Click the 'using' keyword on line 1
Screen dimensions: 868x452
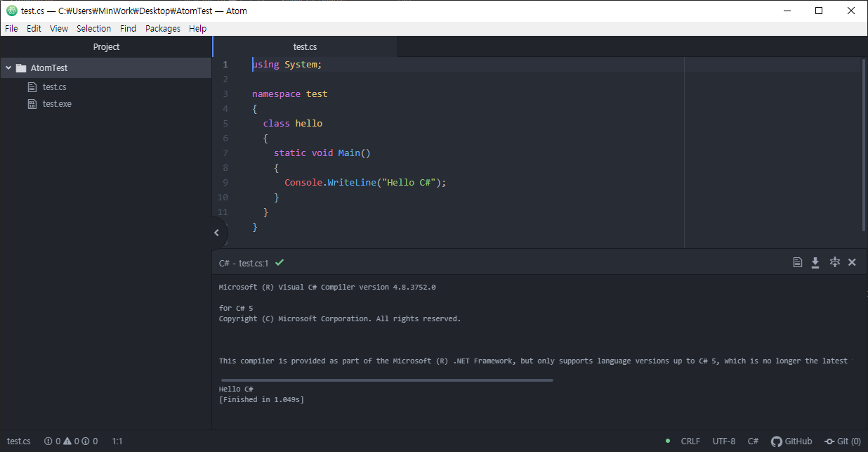265,65
